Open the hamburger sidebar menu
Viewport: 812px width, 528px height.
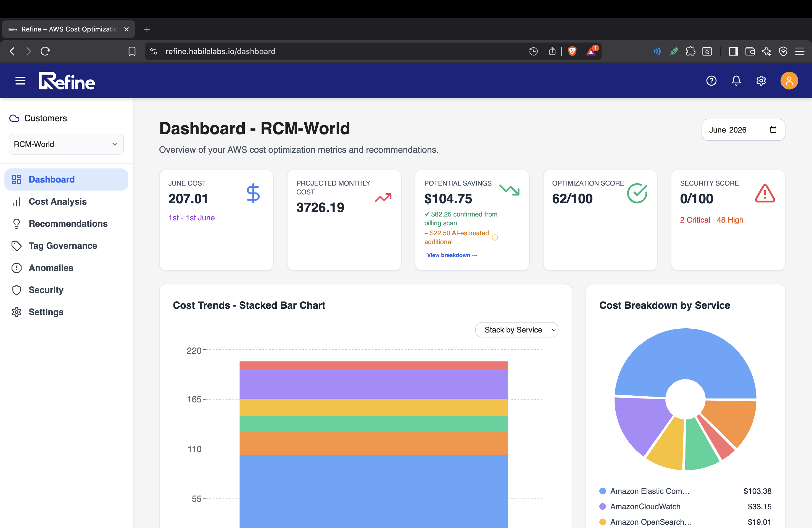pos(20,81)
